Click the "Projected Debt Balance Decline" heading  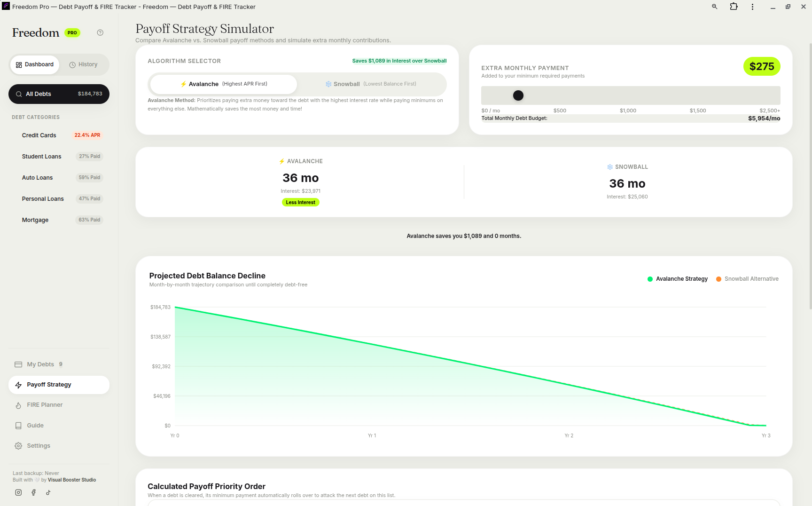pyautogui.click(x=207, y=276)
